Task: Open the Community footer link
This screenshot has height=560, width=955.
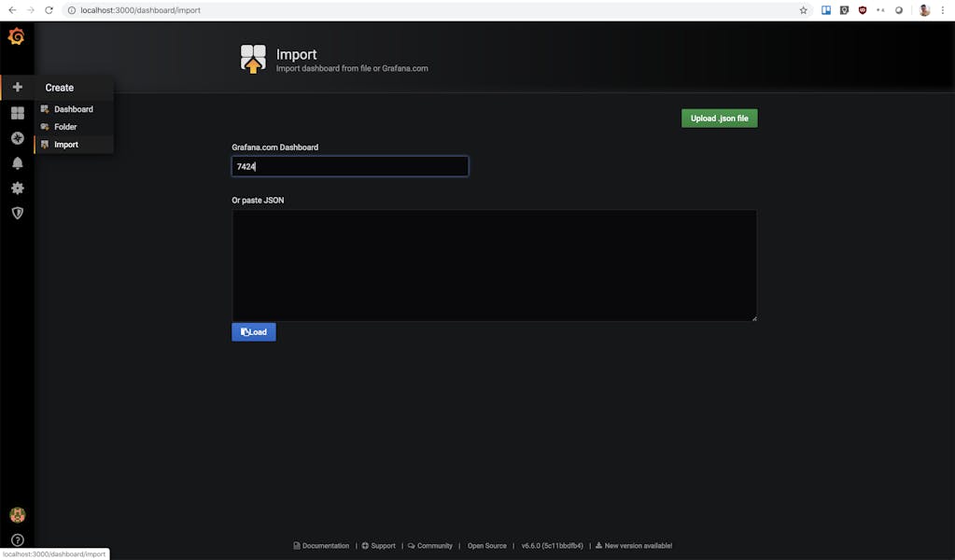Action: click(x=434, y=546)
